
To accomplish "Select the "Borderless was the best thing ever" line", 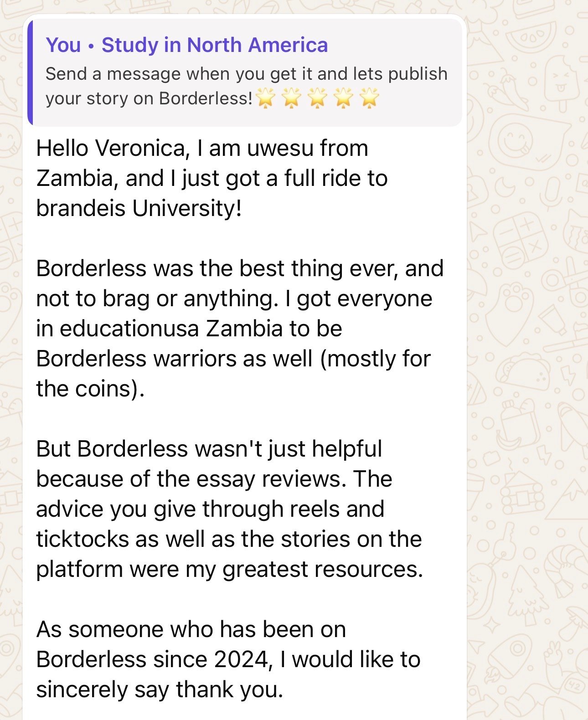I will (239, 268).
